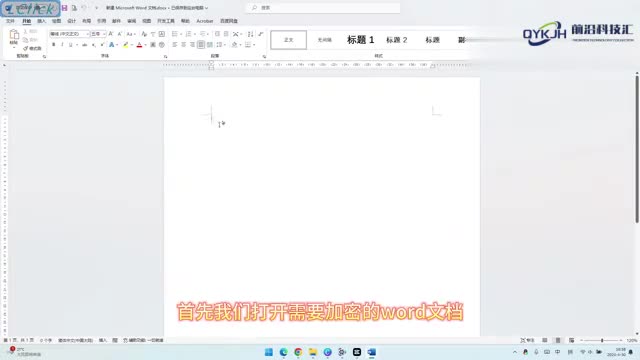
Task: Switch to 设计 ribbon tab
Action: (71, 21)
